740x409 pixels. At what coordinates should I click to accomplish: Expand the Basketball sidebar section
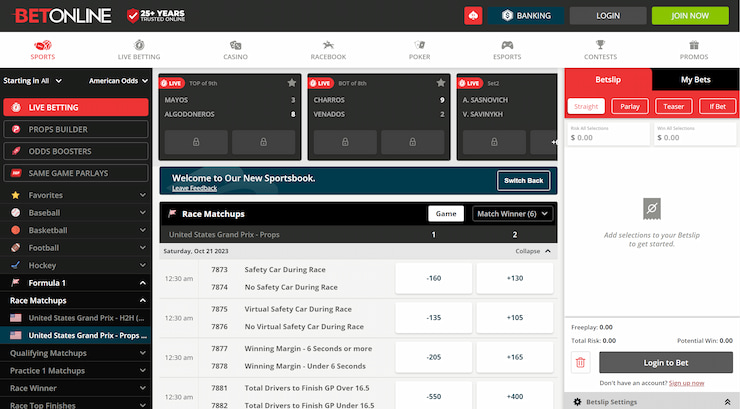tap(76, 230)
